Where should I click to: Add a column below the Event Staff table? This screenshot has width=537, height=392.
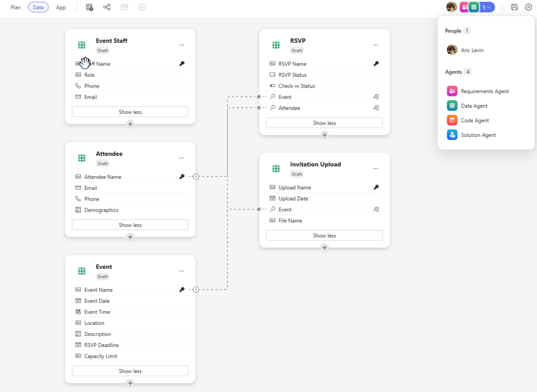(x=130, y=124)
